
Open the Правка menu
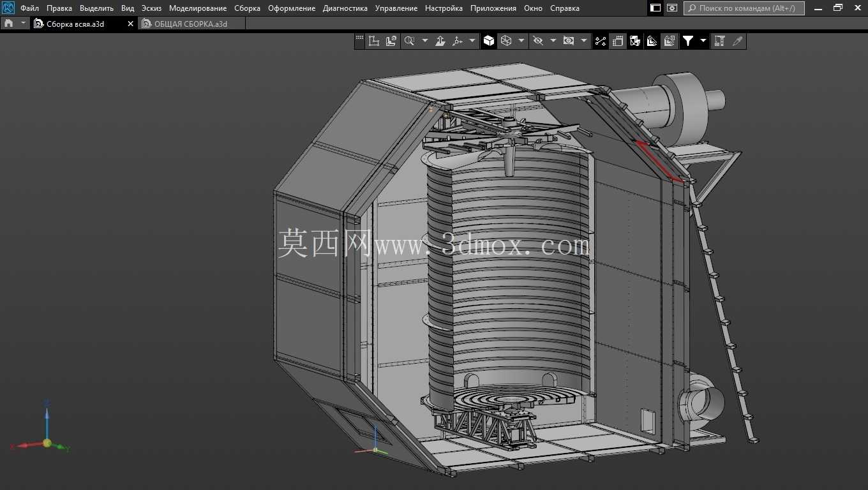(x=59, y=8)
